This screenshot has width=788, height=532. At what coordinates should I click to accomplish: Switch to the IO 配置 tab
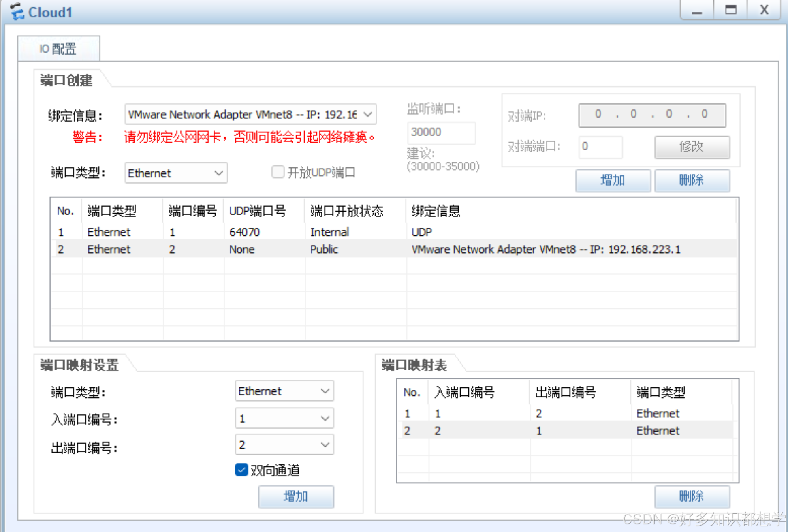click(58, 49)
